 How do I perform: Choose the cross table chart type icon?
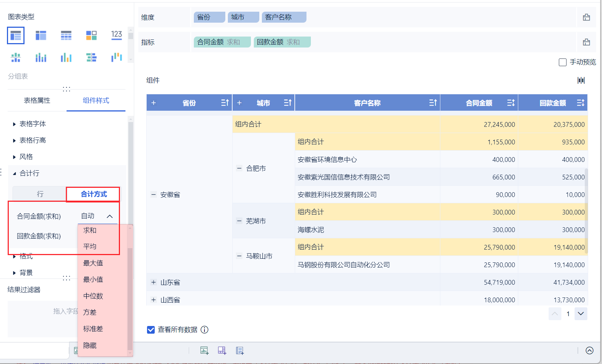41,35
